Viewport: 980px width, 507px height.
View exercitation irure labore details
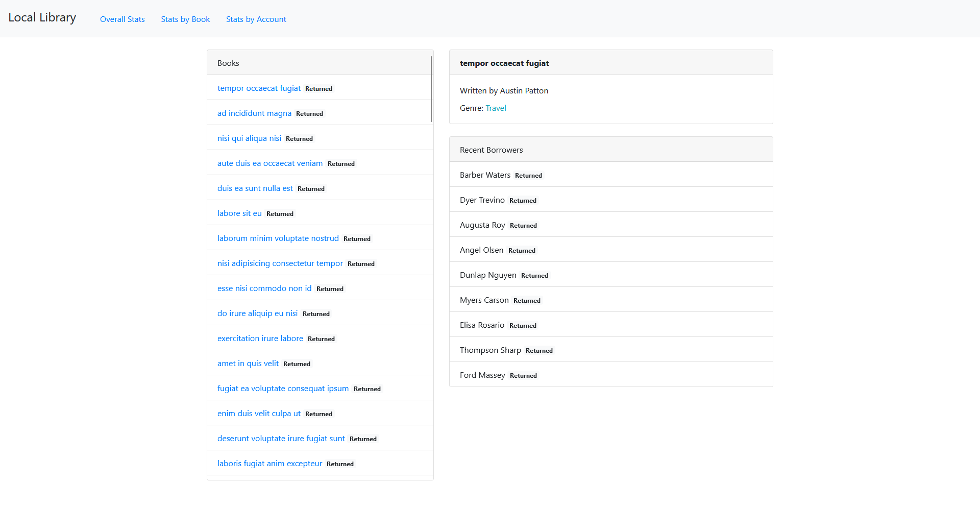(x=260, y=338)
